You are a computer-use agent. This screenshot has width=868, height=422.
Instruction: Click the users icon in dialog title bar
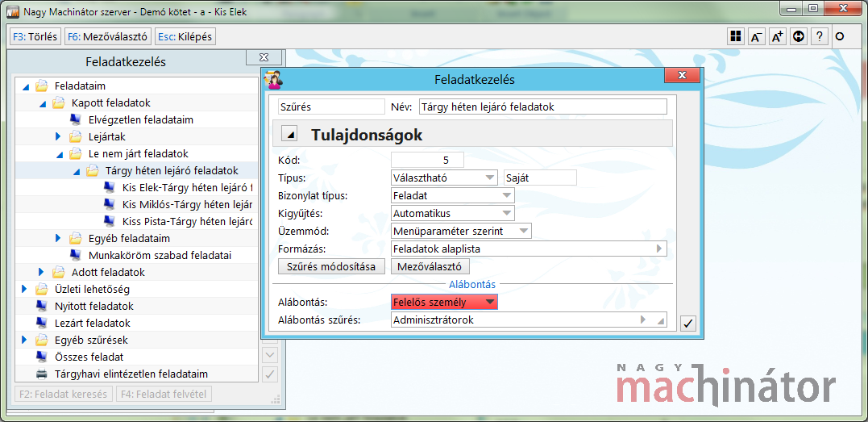[274, 80]
